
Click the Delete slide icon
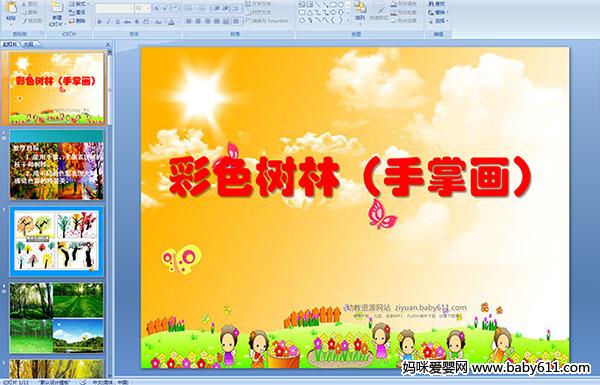(x=77, y=21)
